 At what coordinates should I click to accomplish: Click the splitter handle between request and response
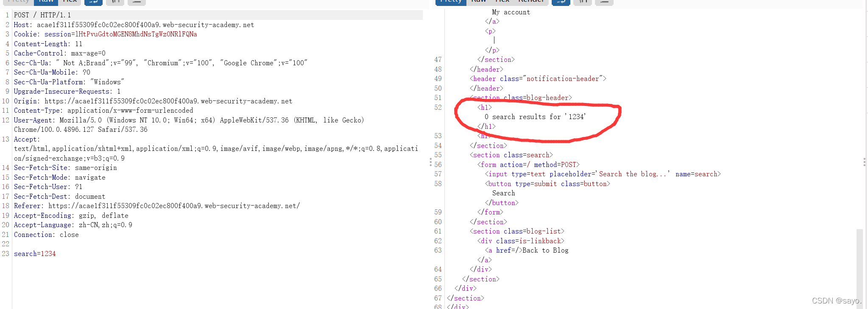tap(430, 162)
